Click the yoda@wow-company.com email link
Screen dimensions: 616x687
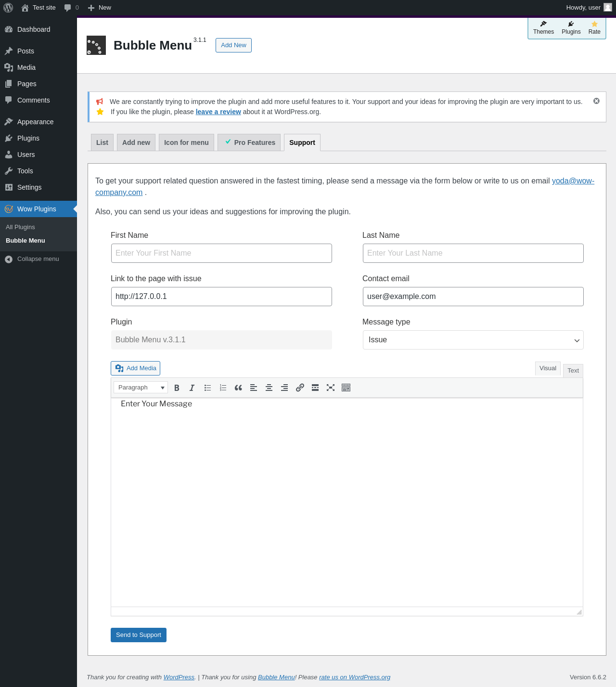pos(573,181)
